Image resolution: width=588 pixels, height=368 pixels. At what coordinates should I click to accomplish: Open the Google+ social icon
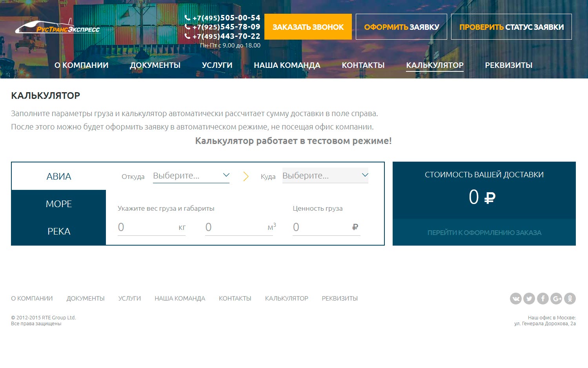pyautogui.click(x=556, y=299)
